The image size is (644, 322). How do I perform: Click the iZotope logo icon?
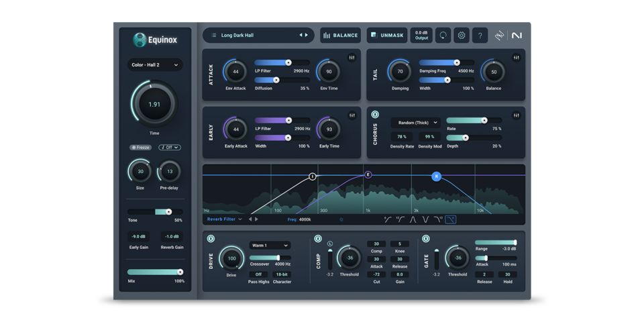point(499,36)
